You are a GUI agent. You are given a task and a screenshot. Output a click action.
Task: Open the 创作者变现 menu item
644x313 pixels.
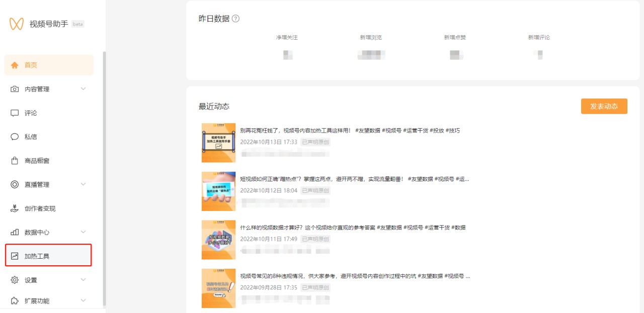[49, 208]
